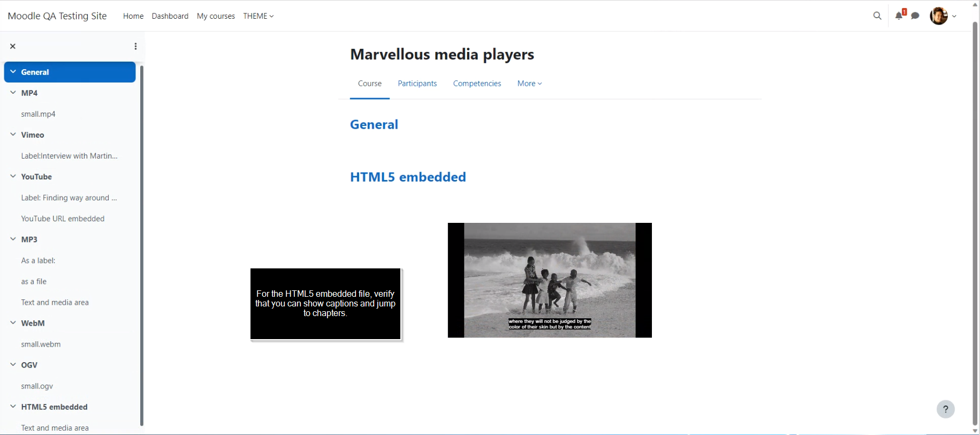
Task: Collapse the MP4 section chevron
Action: 13,93
